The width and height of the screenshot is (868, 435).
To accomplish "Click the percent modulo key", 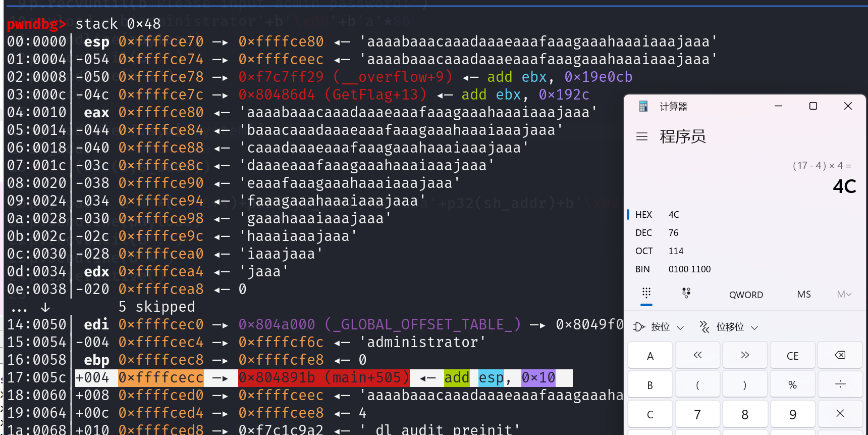I will (792, 384).
